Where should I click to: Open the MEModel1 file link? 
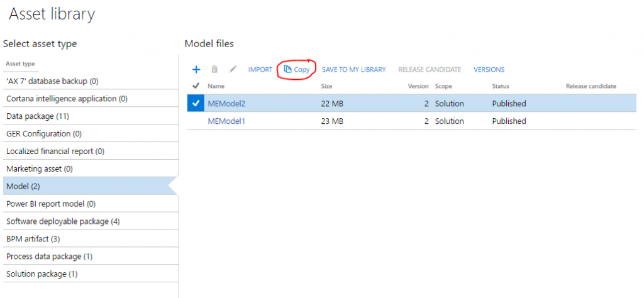pos(226,121)
